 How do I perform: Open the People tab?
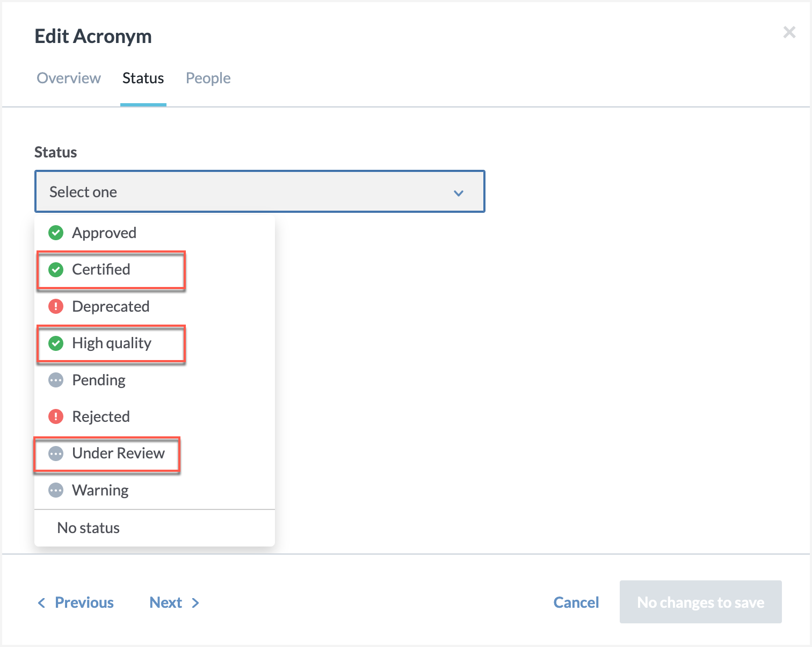208,78
